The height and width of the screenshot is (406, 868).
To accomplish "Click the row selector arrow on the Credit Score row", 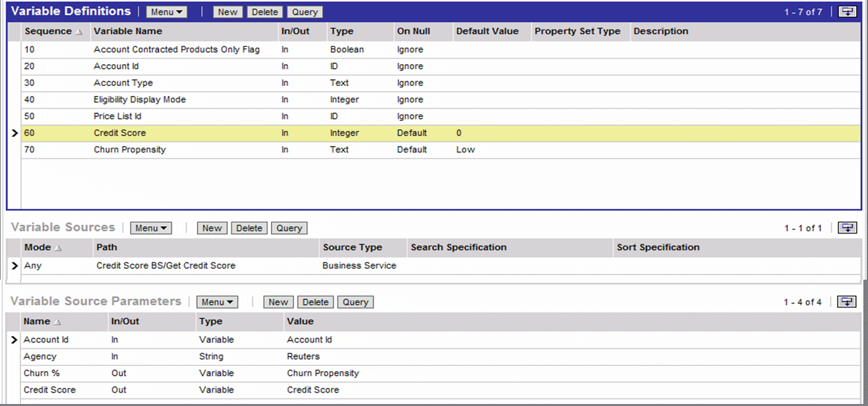I will coord(15,132).
